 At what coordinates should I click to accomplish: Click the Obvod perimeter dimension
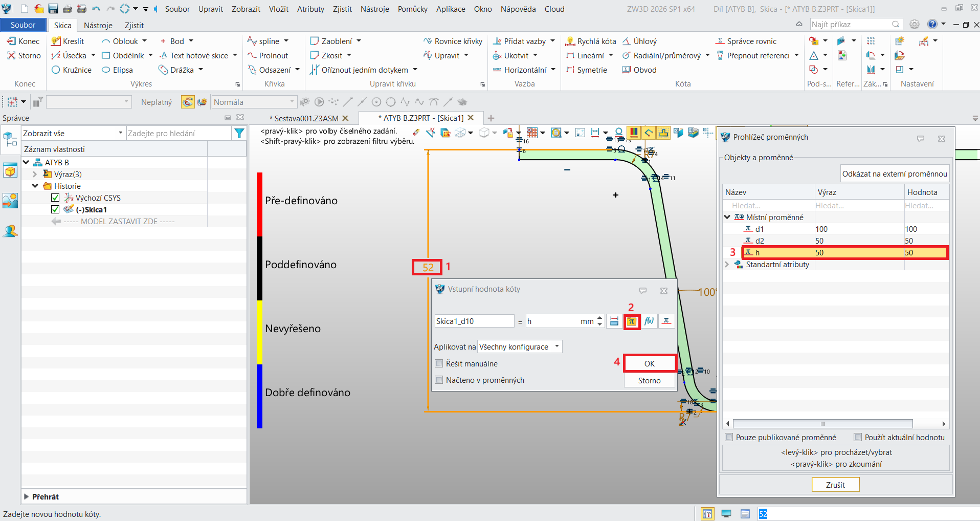pos(639,70)
